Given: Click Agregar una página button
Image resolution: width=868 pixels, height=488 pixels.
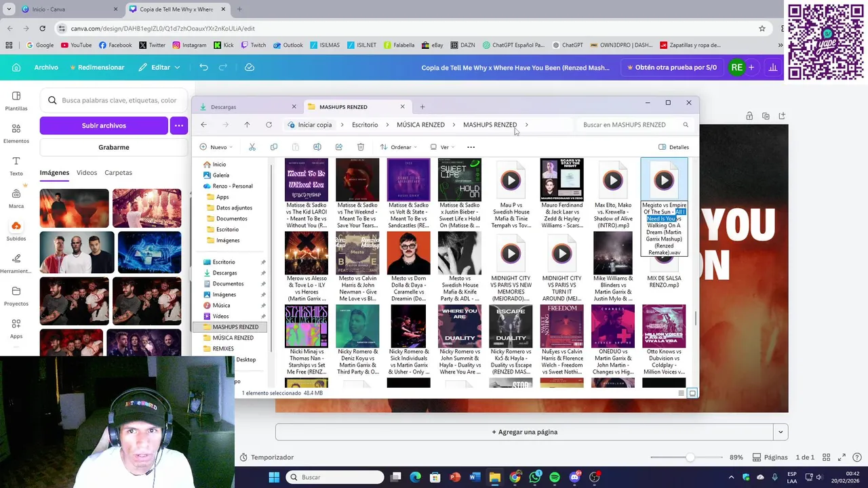Looking at the screenshot, I should (524, 432).
